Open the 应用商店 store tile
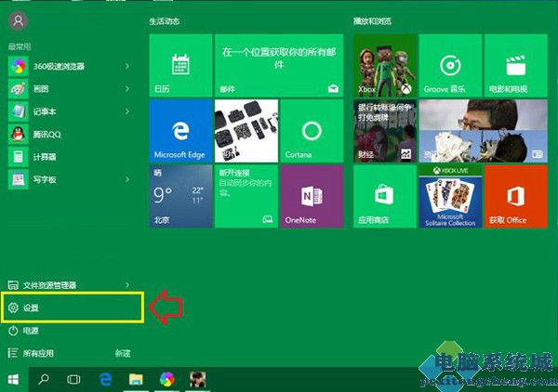Viewport: 558px width, 392px height. pyautogui.click(x=385, y=196)
